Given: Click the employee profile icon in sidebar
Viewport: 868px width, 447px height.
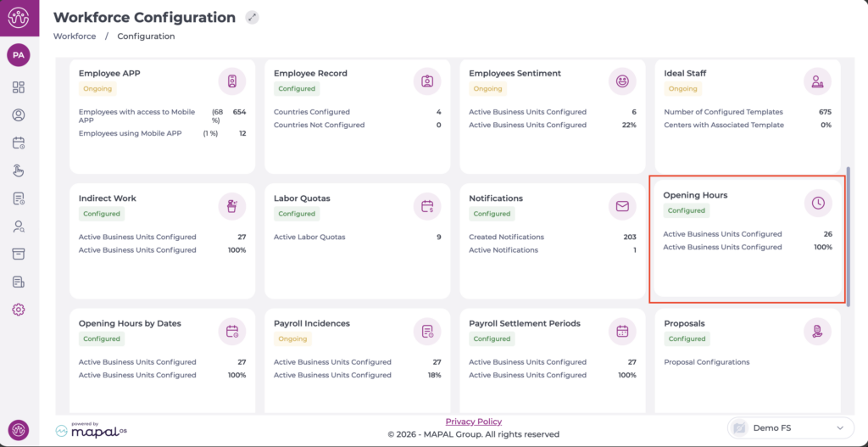Looking at the screenshot, I should pos(19,115).
